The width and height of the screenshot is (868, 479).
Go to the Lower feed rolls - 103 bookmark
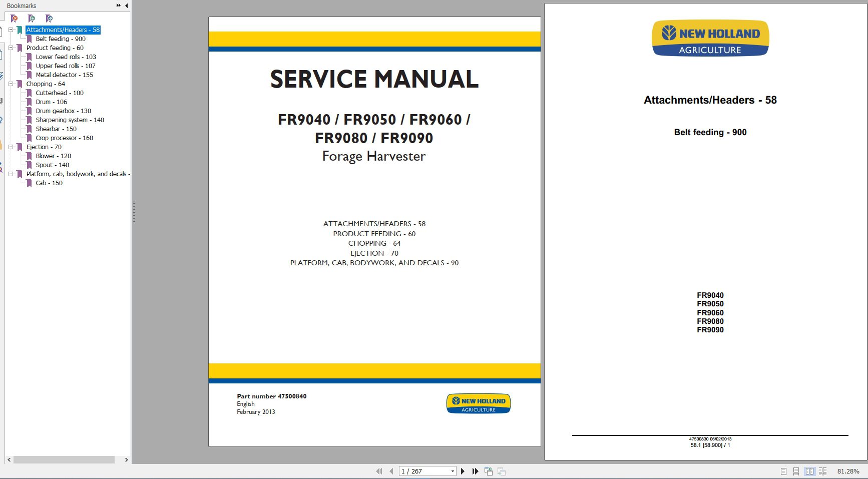click(x=66, y=57)
